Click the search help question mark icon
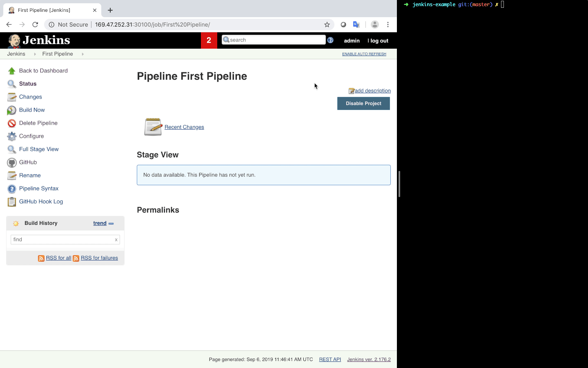Viewport: 588px width, 368px height. click(x=330, y=40)
